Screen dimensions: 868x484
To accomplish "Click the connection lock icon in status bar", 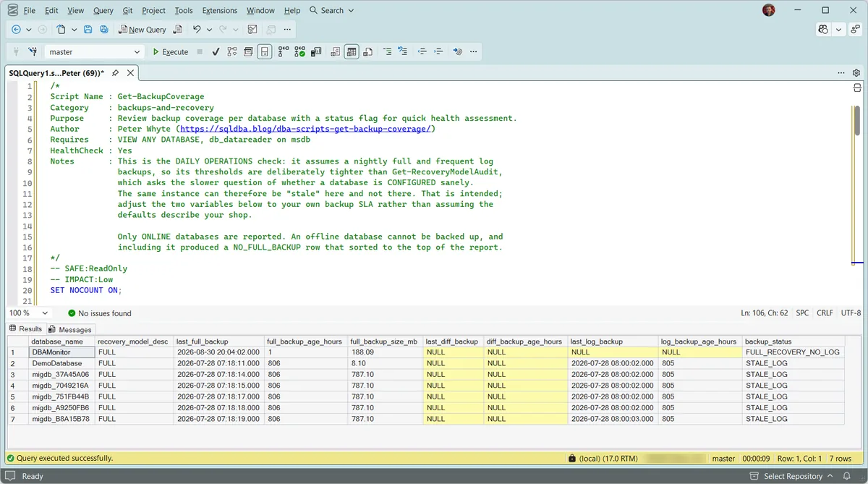I will (x=572, y=459).
